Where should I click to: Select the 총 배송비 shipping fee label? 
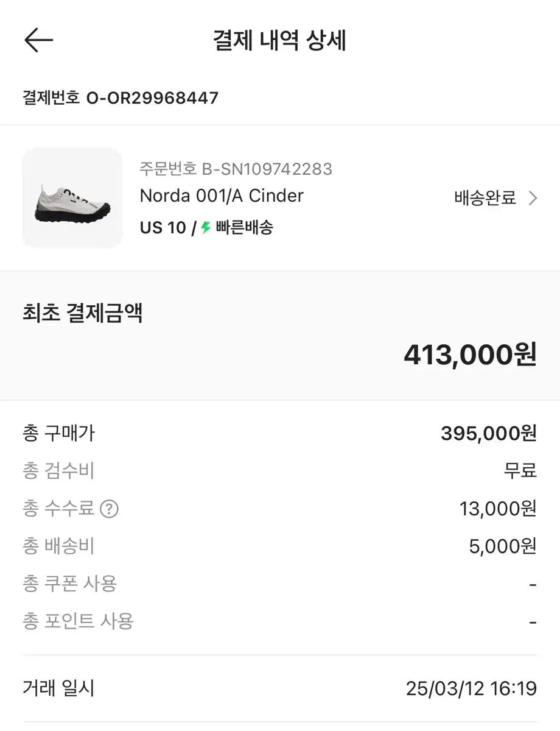tap(58, 546)
